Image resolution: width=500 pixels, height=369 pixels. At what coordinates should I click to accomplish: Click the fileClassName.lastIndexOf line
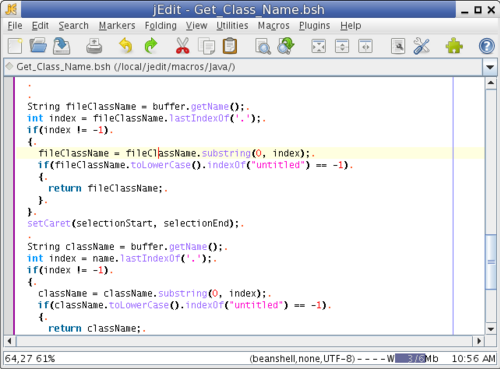click(146, 118)
